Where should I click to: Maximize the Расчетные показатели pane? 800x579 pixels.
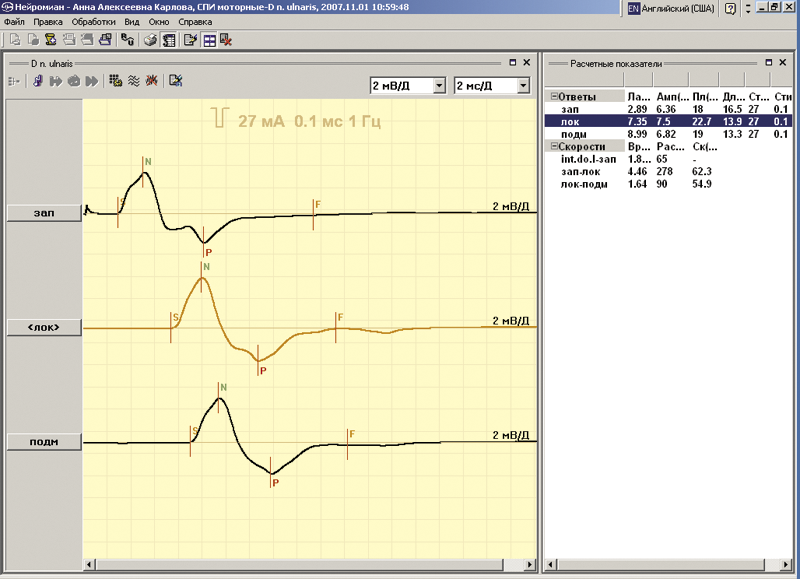tap(769, 62)
